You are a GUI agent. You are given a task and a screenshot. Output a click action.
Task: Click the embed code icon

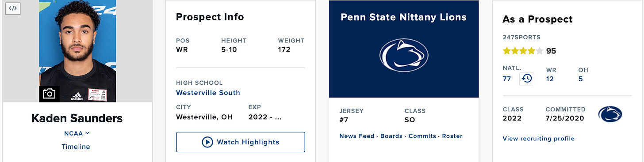click(x=13, y=8)
